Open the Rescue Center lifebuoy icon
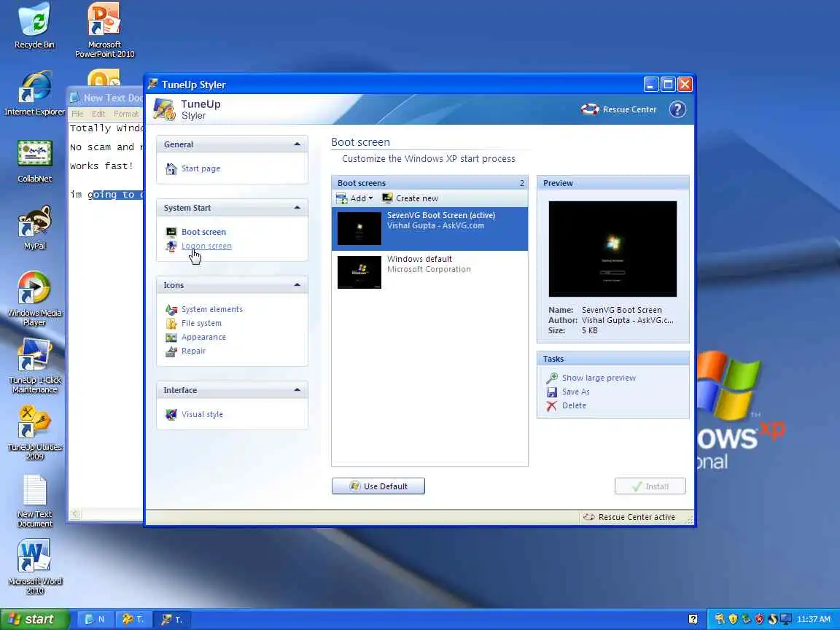840x630 pixels. point(590,109)
